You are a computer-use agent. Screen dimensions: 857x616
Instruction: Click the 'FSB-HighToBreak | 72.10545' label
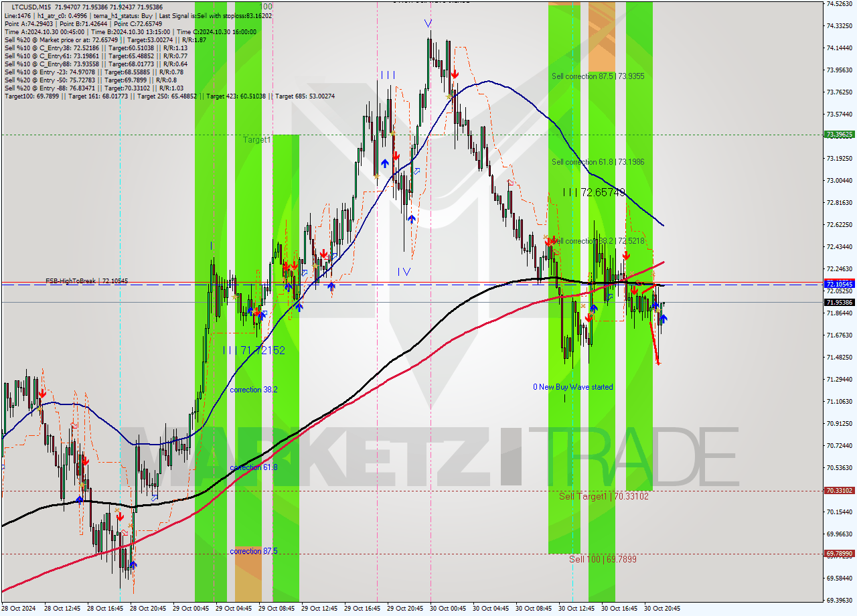pyautogui.click(x=86, y=281)
